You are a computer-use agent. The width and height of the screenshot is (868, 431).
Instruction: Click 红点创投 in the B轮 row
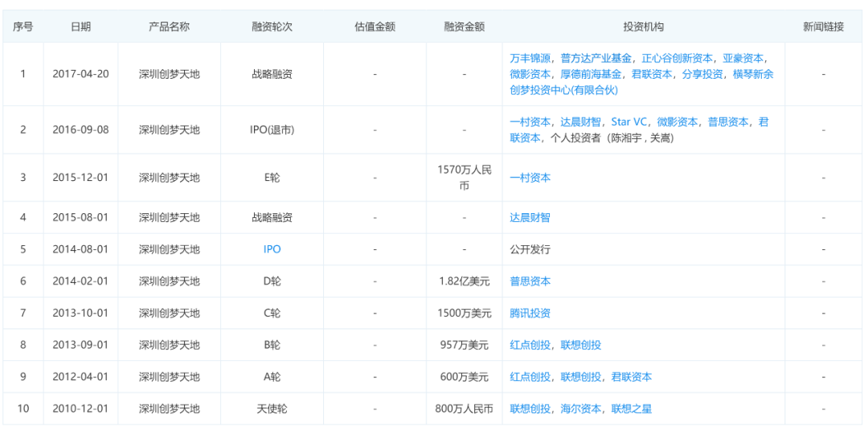530,345
